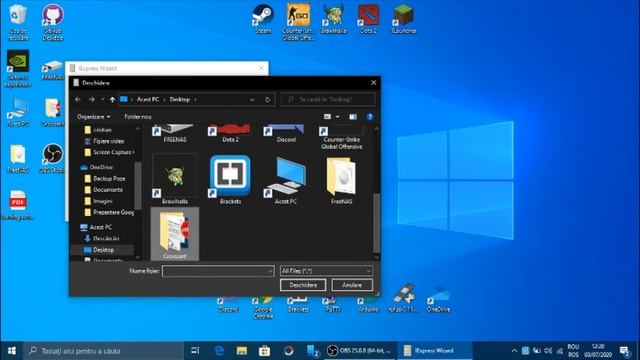Switch to OBS taskbar button
This screenshot has height=360, width=640.
(x=360, y=351)
